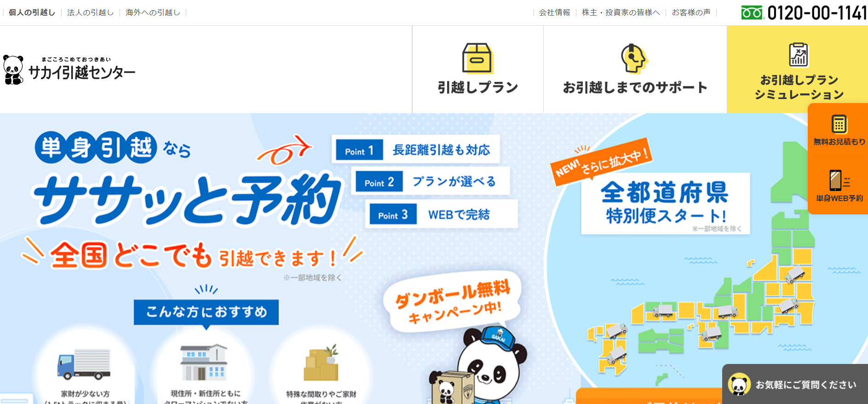Open お気軽にご質問ください chat widget
Screen dimensions: 868x404
click(x=795, y=384)
